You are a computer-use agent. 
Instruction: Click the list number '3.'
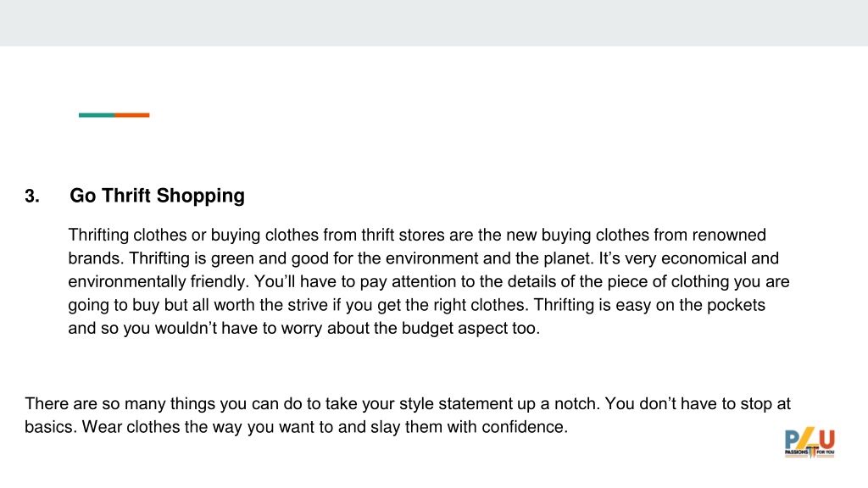pos(32,197)
